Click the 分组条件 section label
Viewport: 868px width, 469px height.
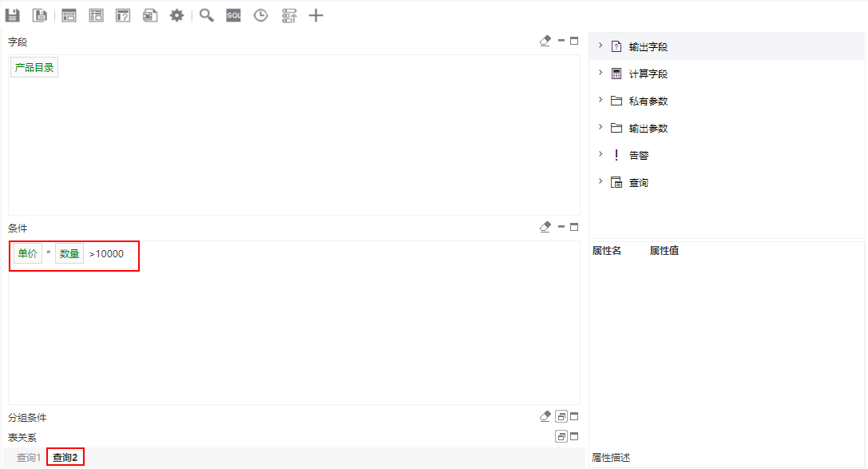(x=27, y=417)
